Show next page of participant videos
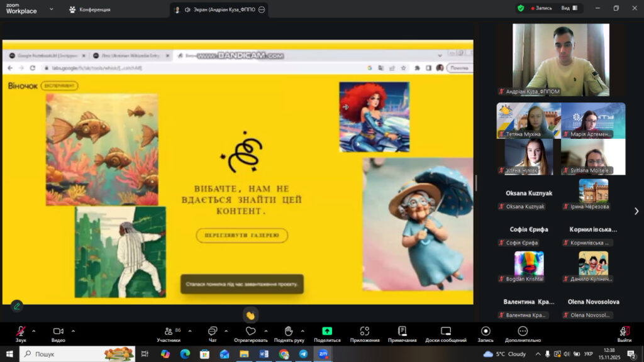644x362 pixels. point(636,211)
